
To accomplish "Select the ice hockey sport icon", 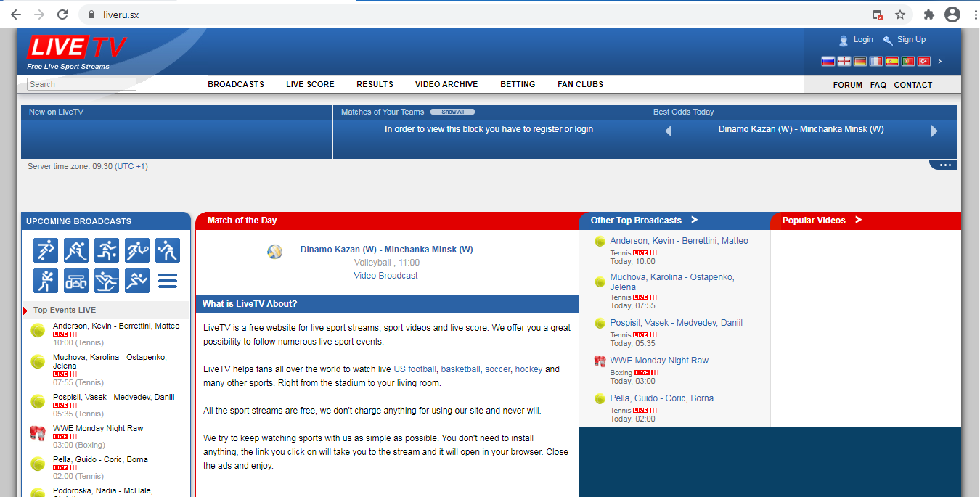I will (x=76, y=250).
